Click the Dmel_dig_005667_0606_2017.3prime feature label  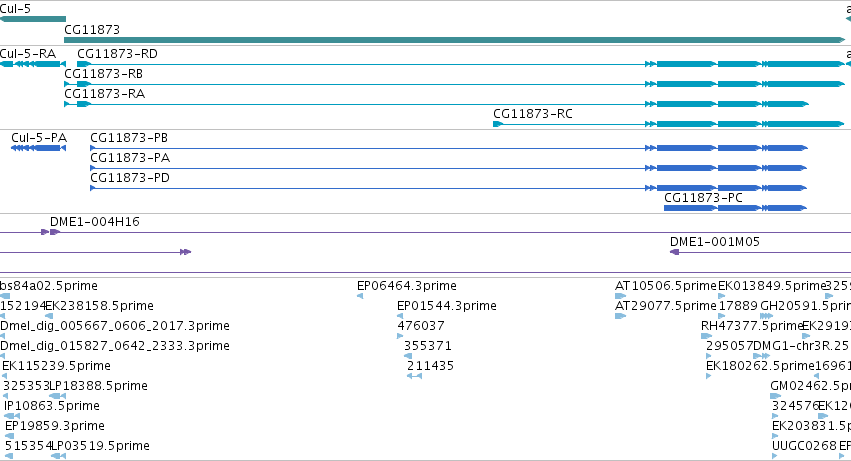click(115, 326)
